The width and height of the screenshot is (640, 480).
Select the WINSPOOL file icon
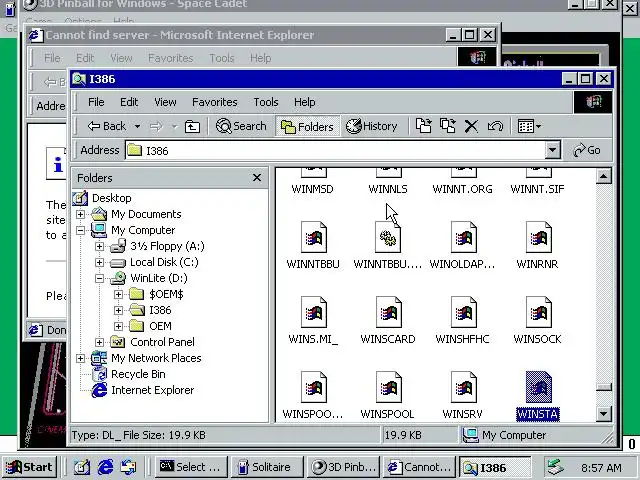388,387
